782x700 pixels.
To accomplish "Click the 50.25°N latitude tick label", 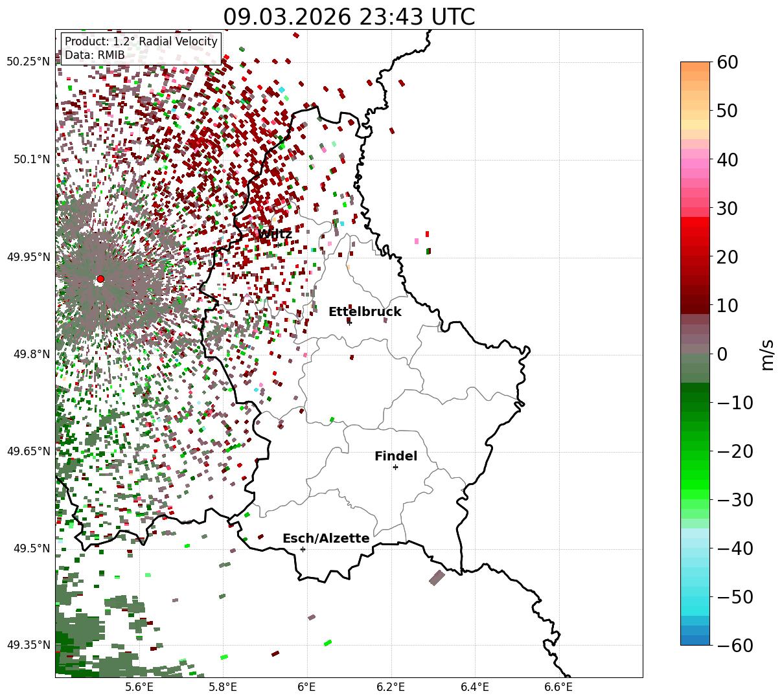I will pos(28,62).
